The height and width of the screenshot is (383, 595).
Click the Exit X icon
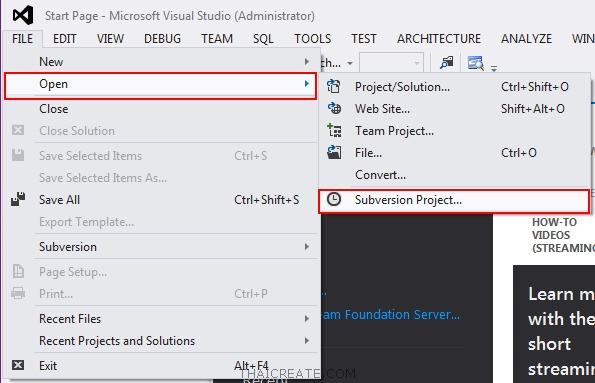(18, 365)
